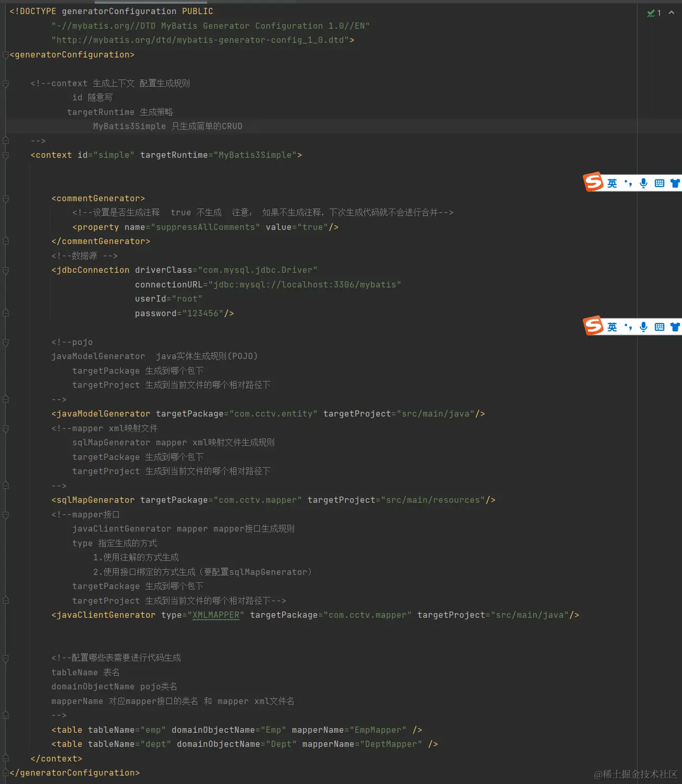Collapse the pojo comment block fold
The height and width of the screenshot is (784, 682).
6,342
